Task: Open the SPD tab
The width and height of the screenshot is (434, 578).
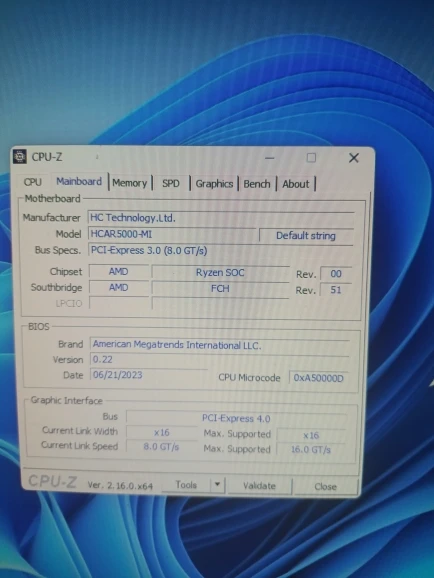Action: [x=171, y=183]
